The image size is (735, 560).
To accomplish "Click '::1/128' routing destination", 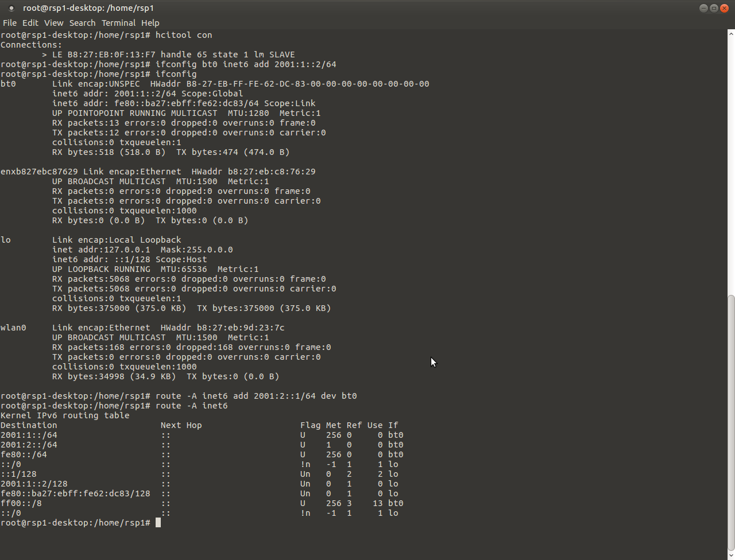I will [18, 474].
